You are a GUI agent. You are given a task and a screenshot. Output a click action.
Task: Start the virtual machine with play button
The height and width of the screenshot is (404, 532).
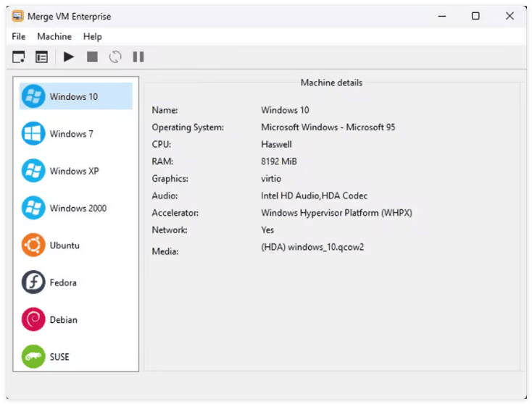click(x=69, y=56)
